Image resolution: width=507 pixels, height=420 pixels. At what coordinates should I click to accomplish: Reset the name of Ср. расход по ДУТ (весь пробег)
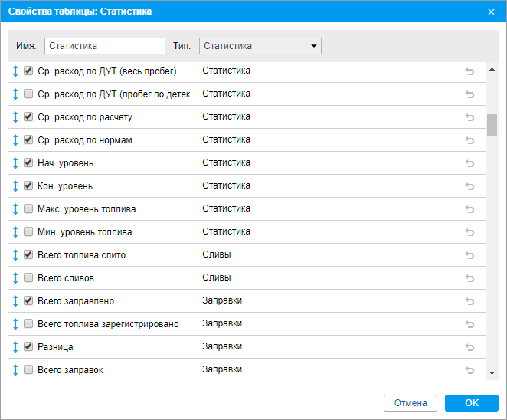(x=469, y=71)
